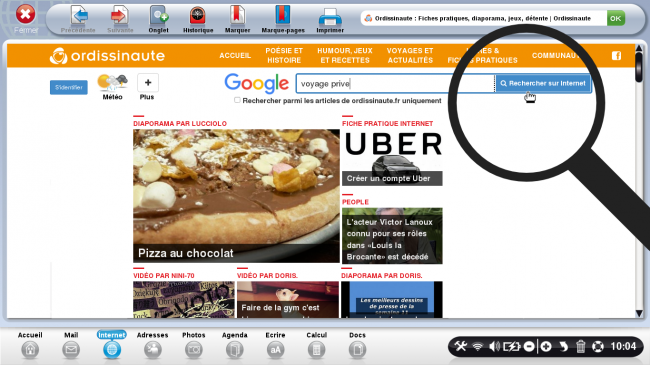Image resolution: width=650 pixels, height=365 pixels.
Task: Open the Accueil home app in the dock
Action: point(30,345)
